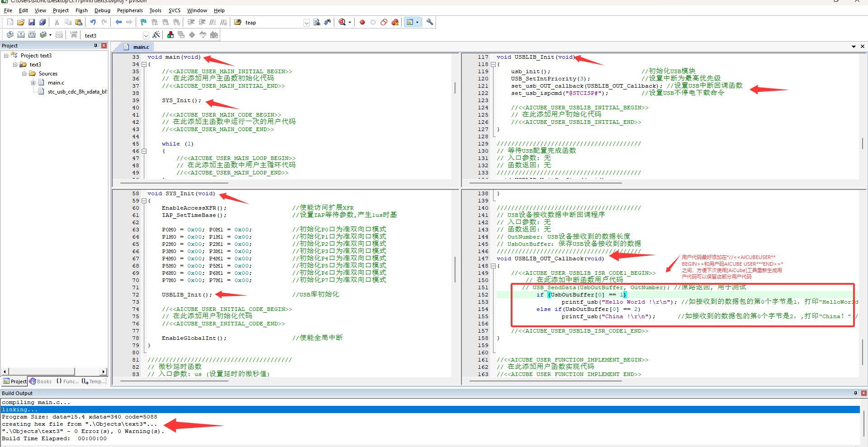Navigate forwards with the right arrow icon
Image resolution: width=868 pixels, height=447 pixels.
click(129, 22)
